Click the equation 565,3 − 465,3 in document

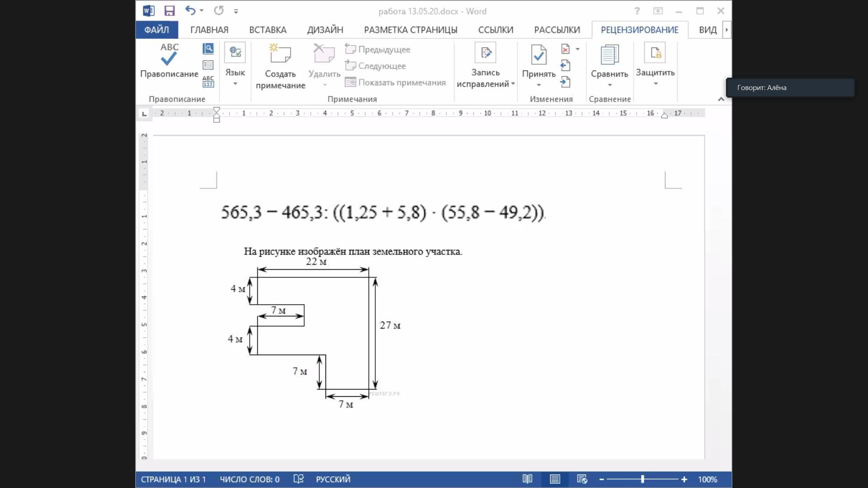[x=383, y=212]
